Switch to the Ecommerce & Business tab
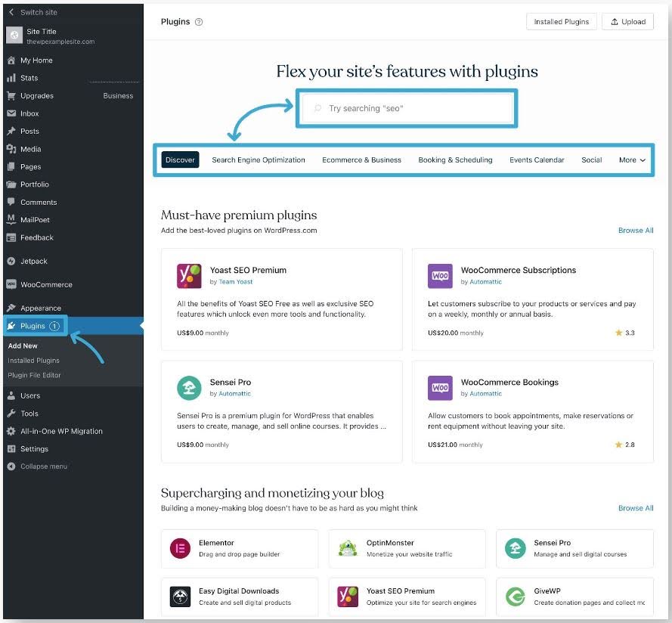This screenshot has height=623, width=672. [x=361, y=160]
